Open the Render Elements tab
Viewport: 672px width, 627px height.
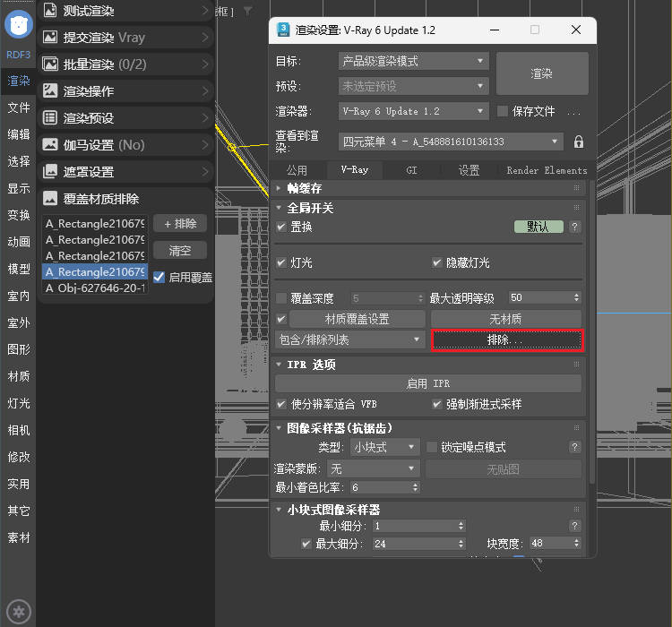546,170
